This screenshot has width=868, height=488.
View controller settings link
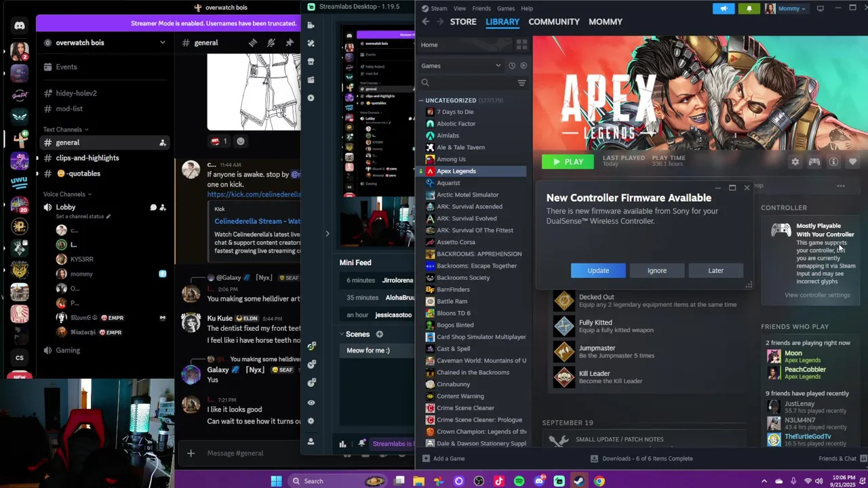817,295
